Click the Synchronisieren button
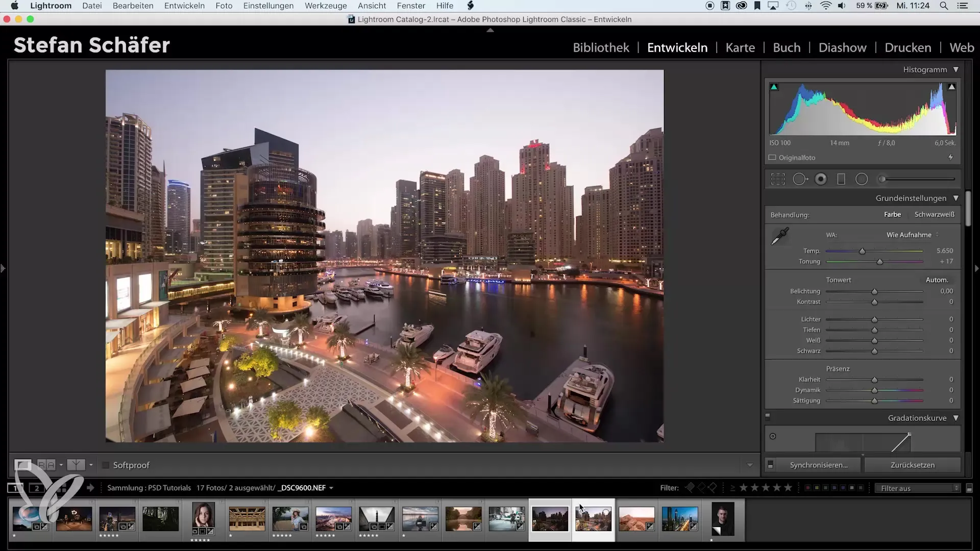 click(818, 465)
